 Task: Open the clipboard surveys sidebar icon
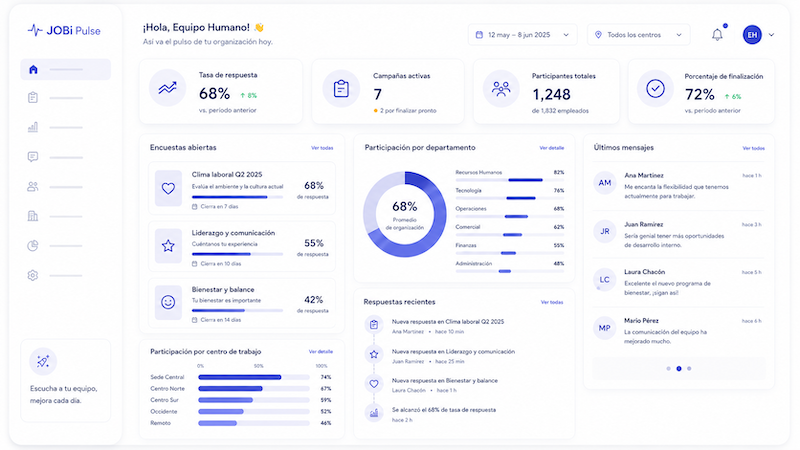pos(33,97)
